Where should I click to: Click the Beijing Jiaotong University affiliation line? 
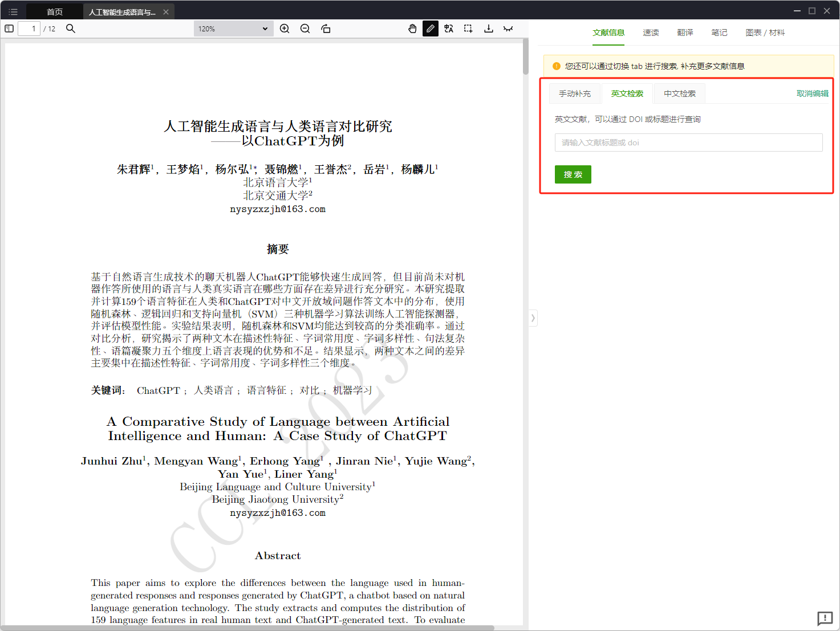pos(278,499)
